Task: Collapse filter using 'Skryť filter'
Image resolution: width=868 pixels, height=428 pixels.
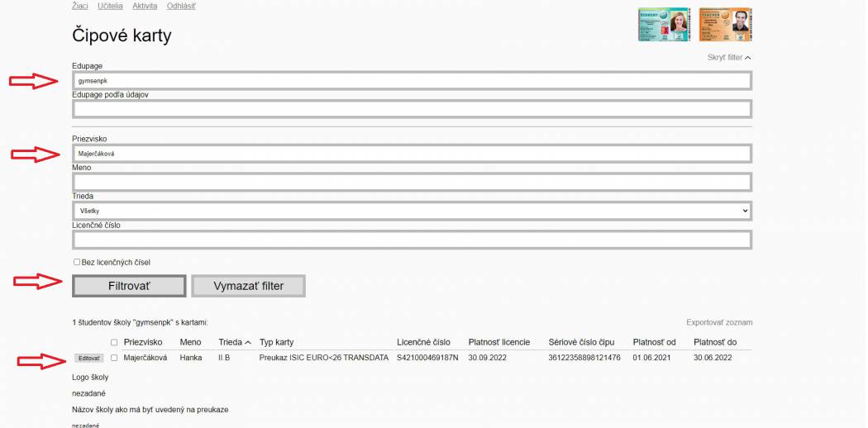Action: point(729,58)
